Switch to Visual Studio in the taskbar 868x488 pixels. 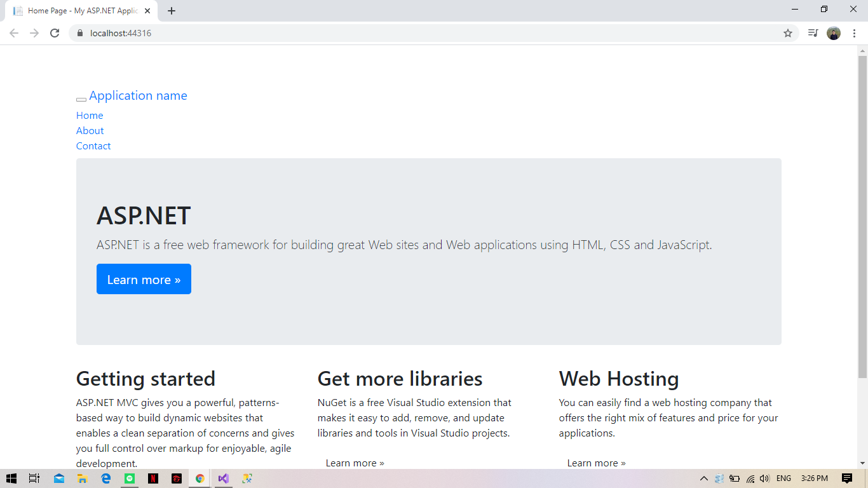coord(223,478)
